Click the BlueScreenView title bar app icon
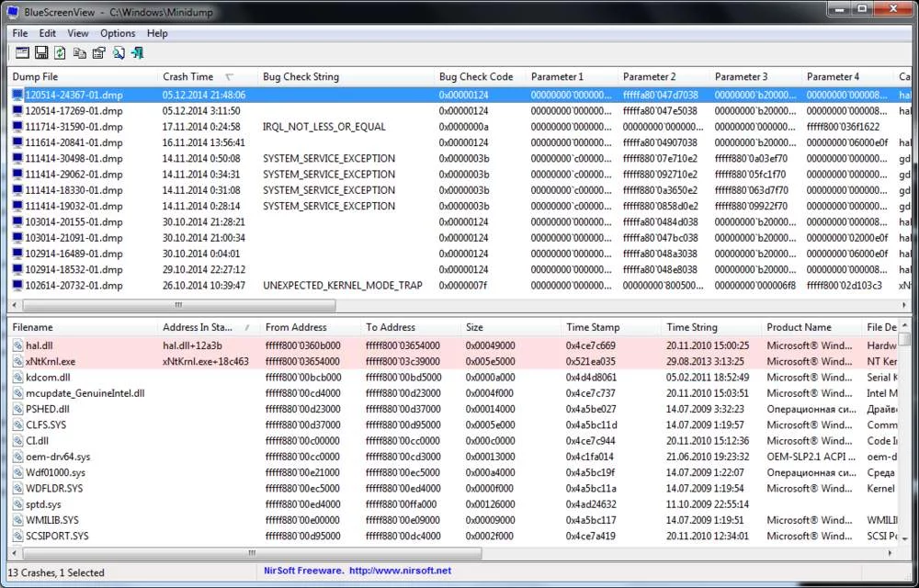919x588 pixels. click(13, 12)
